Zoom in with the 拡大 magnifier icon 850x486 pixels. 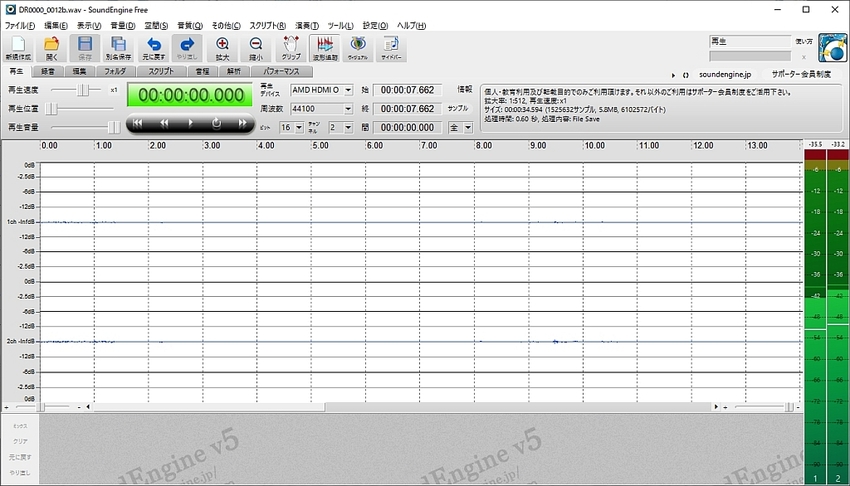(x=222, y=48)
